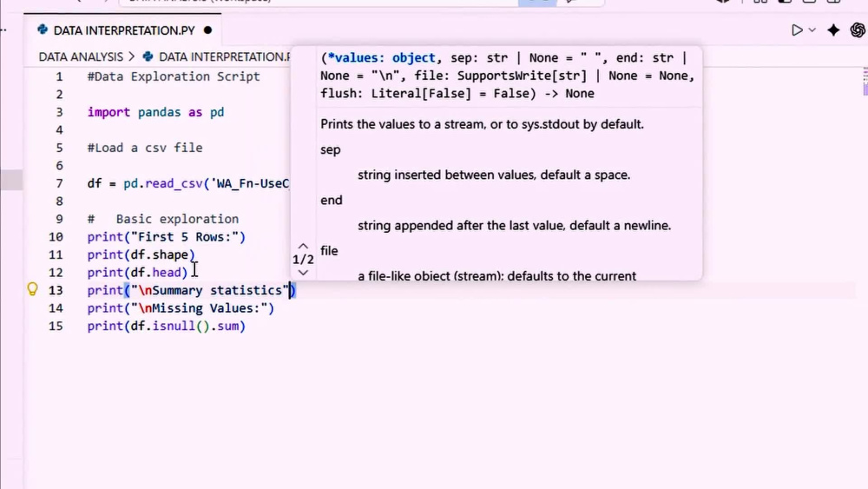Open the ChatGPT icon in editor toolbar

[858, 30]
